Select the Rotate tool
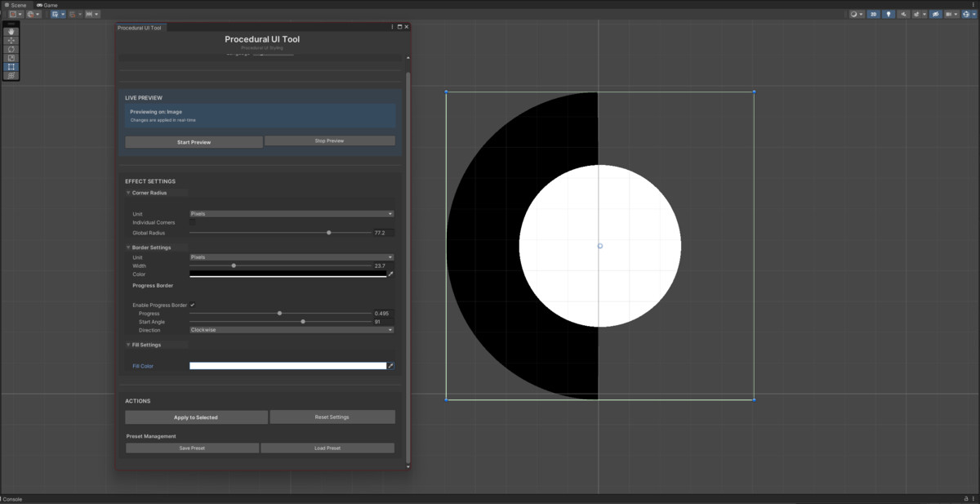Image resolution: width=980 pixels, height=504 pixels. pos(11,50)
